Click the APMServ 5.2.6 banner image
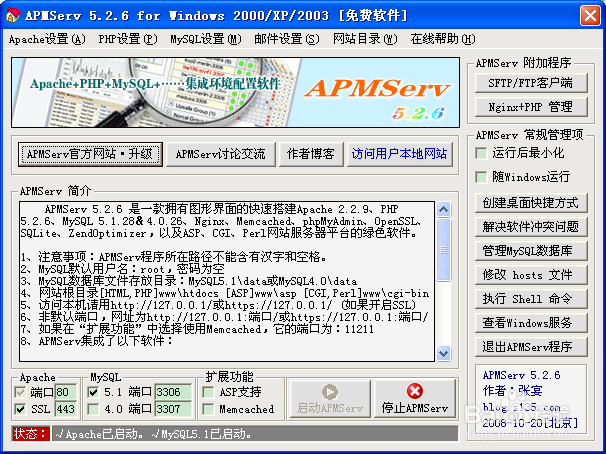 [x=235, y=92]
